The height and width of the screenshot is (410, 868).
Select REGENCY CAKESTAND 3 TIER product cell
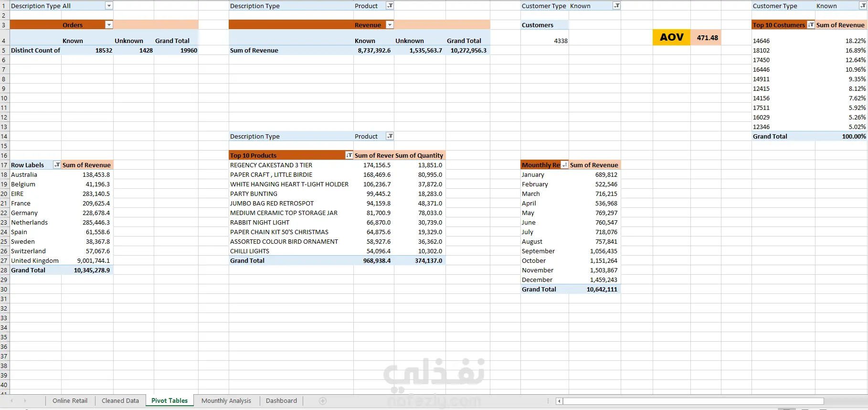tap(291, 165)
